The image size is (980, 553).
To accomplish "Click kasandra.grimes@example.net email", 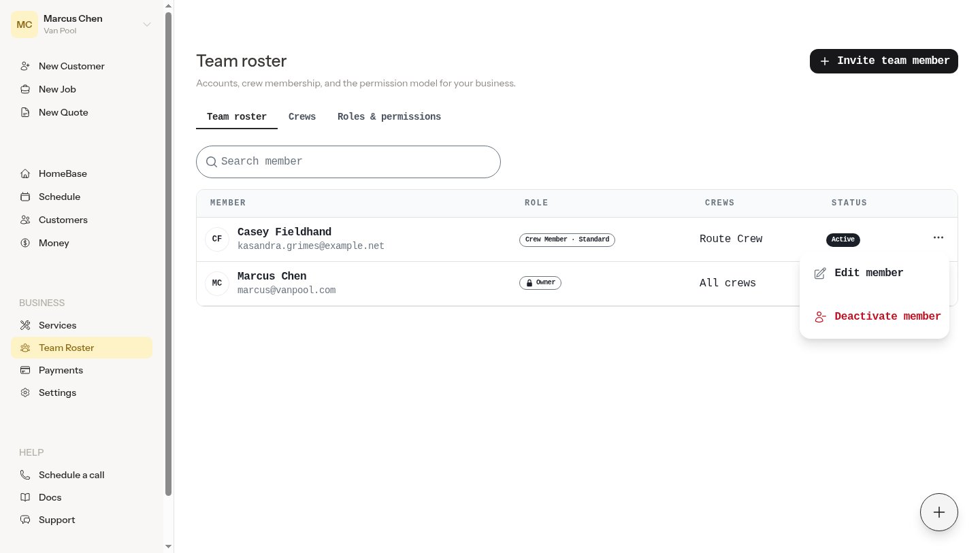I will [311, 246].
